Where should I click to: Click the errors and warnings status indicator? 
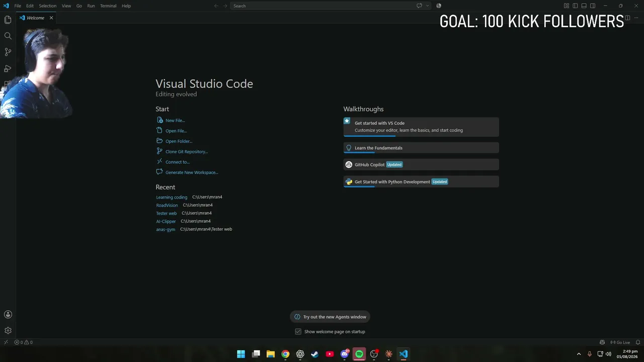pos(23,342)
